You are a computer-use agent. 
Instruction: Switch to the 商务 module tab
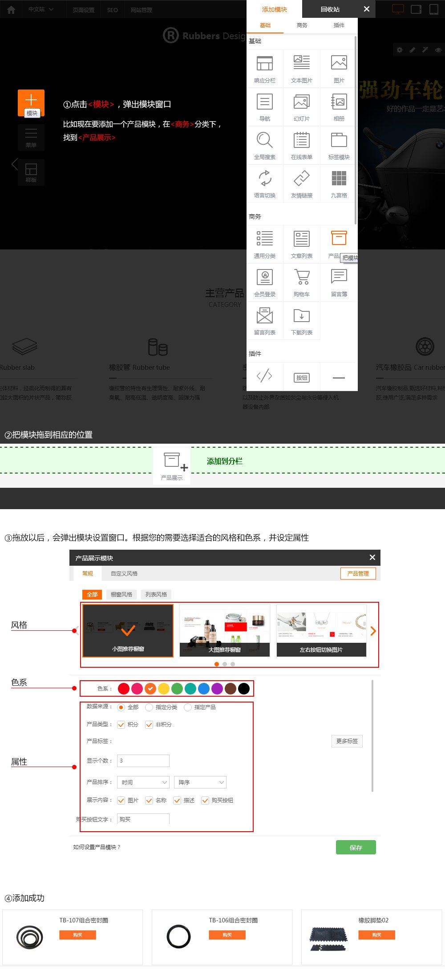tap(302, 25)
